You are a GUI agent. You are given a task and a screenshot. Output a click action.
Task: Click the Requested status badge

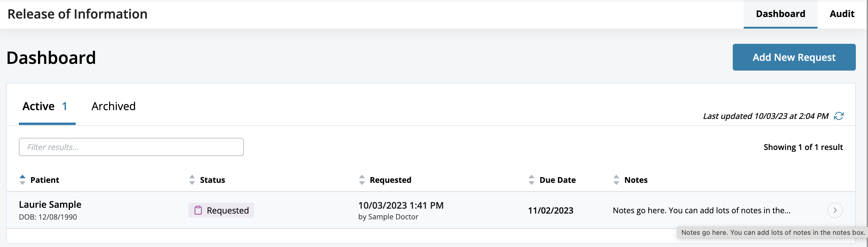point(221,210)
